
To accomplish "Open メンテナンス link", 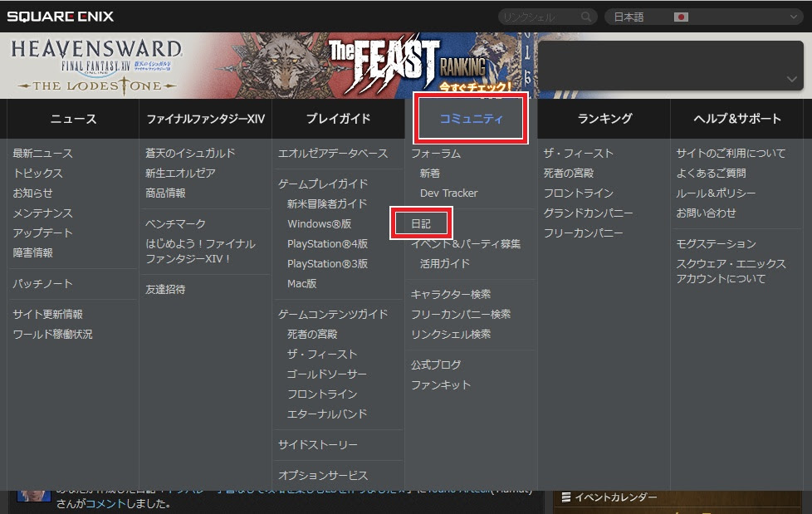I will tap(43, 213).
